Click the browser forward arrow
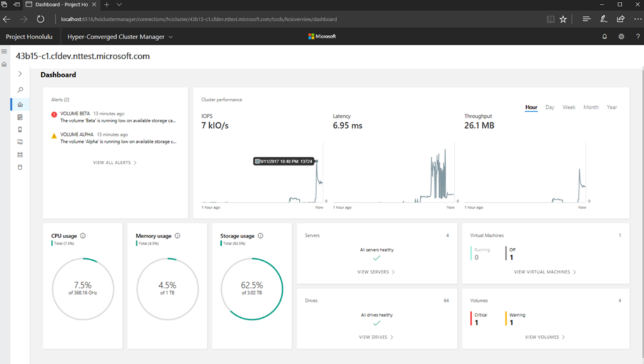The image size is (644, 364). click(x=23, y=19)
